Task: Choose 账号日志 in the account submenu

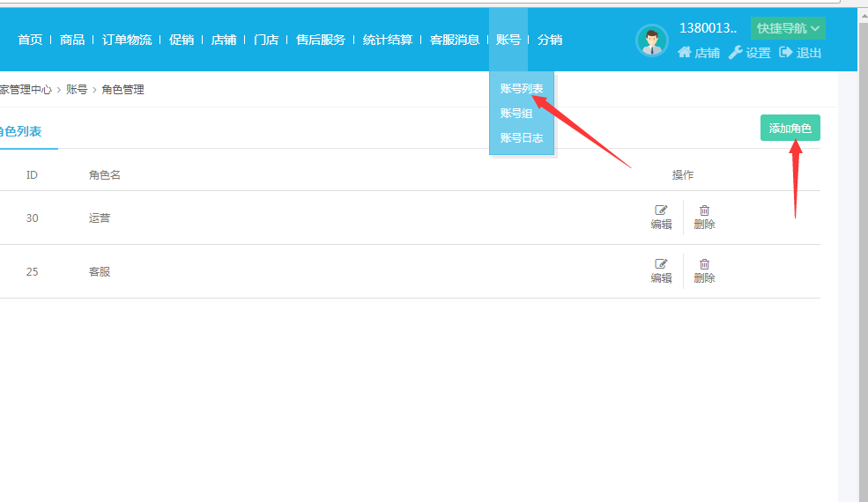Action: pyautogui.click(x=522, y=137)
